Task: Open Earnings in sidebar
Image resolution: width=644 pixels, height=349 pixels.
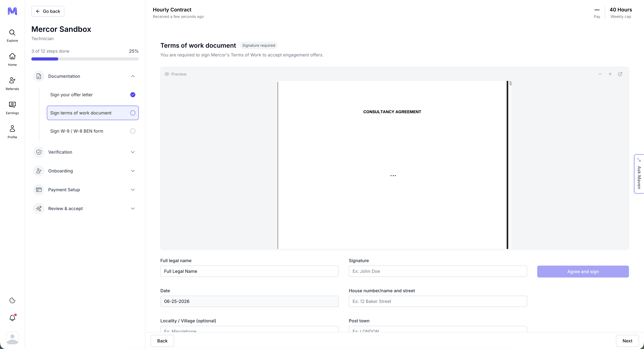Action: coord(12,108)
